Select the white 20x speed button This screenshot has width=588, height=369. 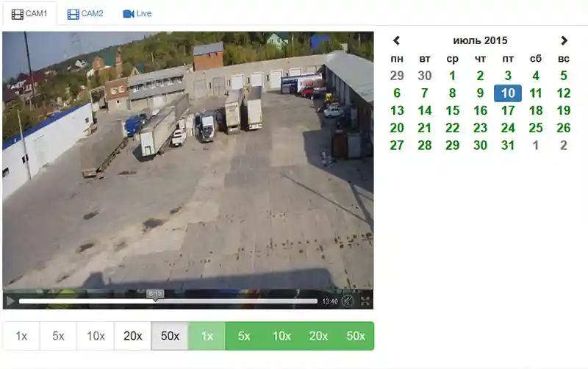click(x=133, y=336)
